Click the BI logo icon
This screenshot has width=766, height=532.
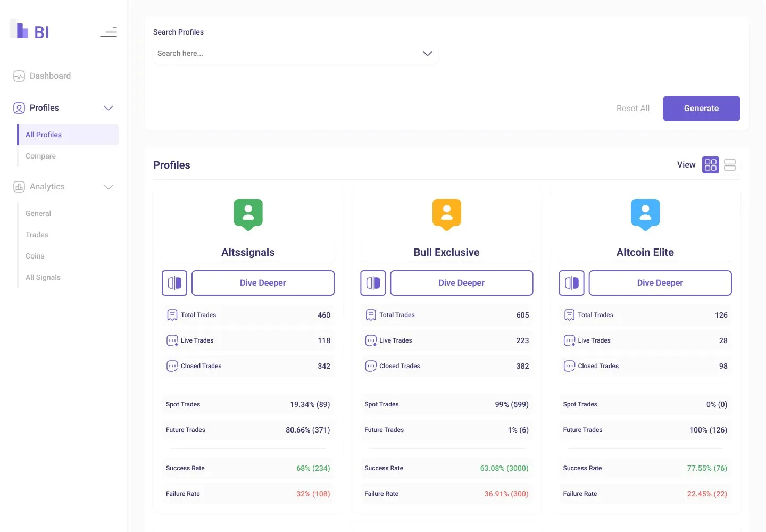(x=30, y=29)
